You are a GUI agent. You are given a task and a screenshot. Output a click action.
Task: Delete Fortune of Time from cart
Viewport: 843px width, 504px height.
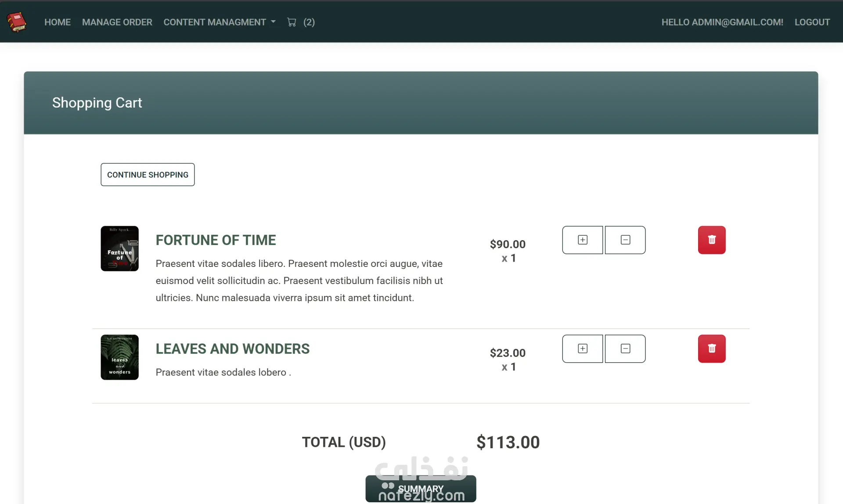pos(711,240)
